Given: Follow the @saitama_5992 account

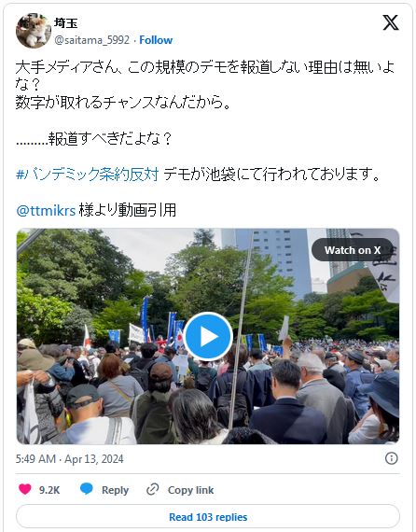Looking at the screenshot, I should (x=156, y=40).
